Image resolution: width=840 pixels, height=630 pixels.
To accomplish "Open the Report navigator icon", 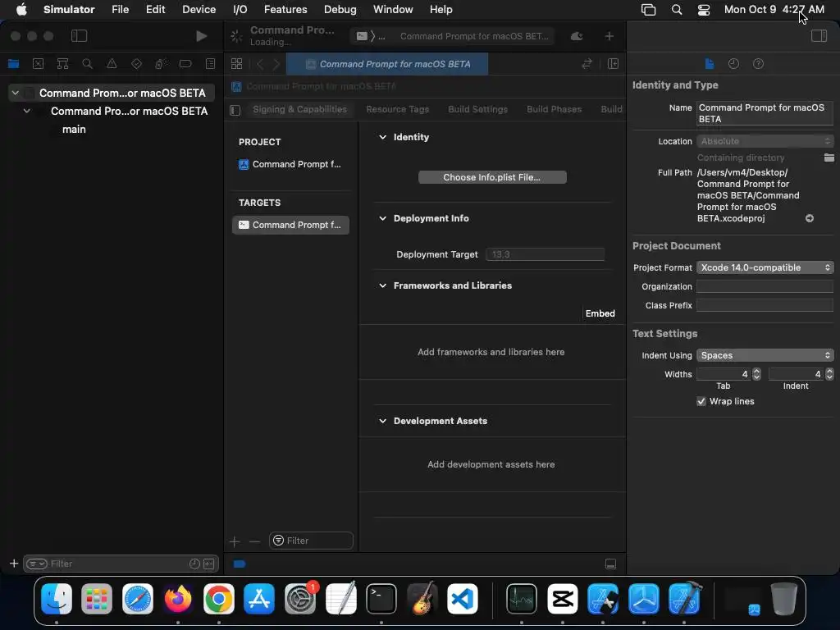I will [x=211, y=64].
